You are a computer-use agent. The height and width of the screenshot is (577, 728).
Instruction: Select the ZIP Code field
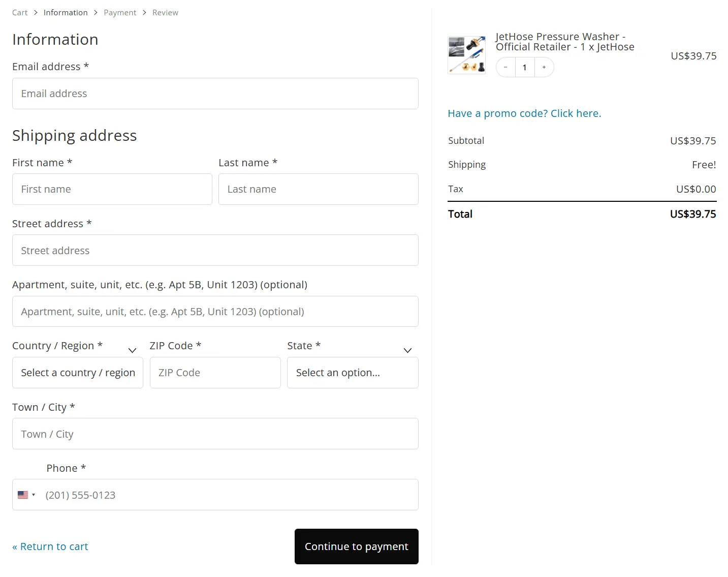pyautogui.click(x=215, y=373)
